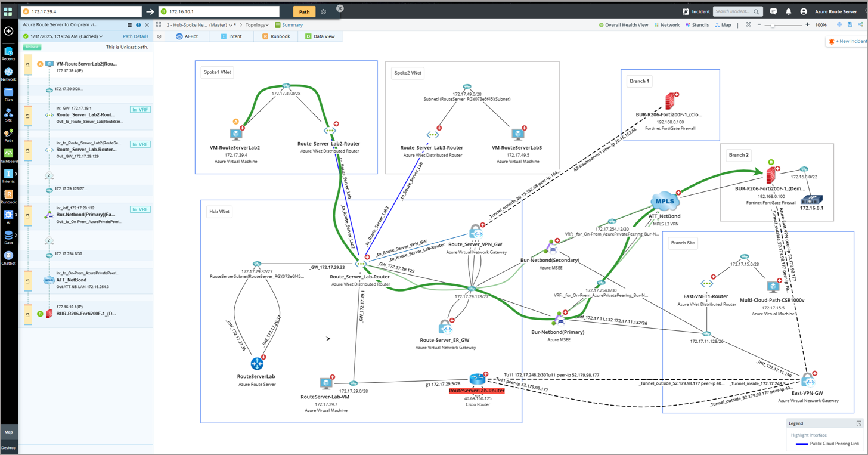Open the Path Details link
The width and height of the screenshot is (868, 455).
(135, 36)
